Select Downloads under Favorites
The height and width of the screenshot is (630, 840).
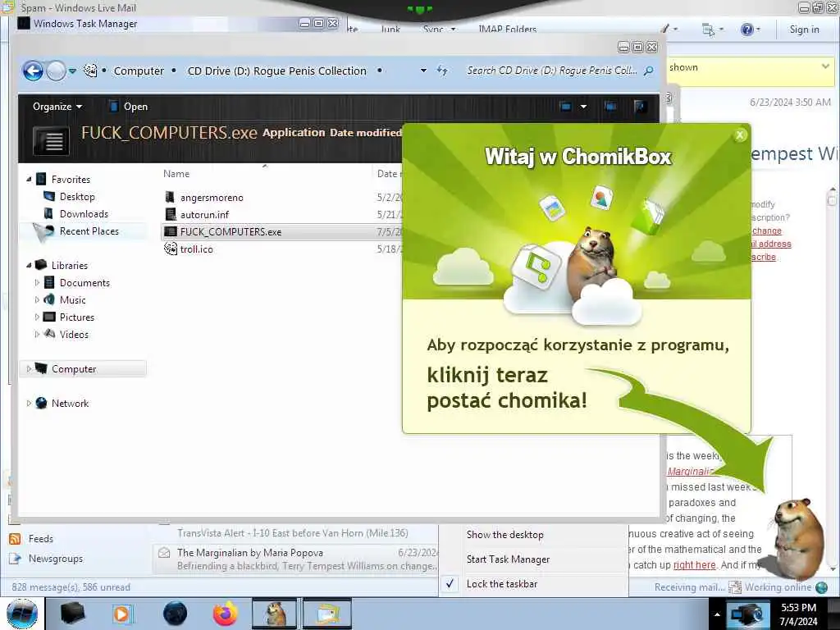pos(84,214)
